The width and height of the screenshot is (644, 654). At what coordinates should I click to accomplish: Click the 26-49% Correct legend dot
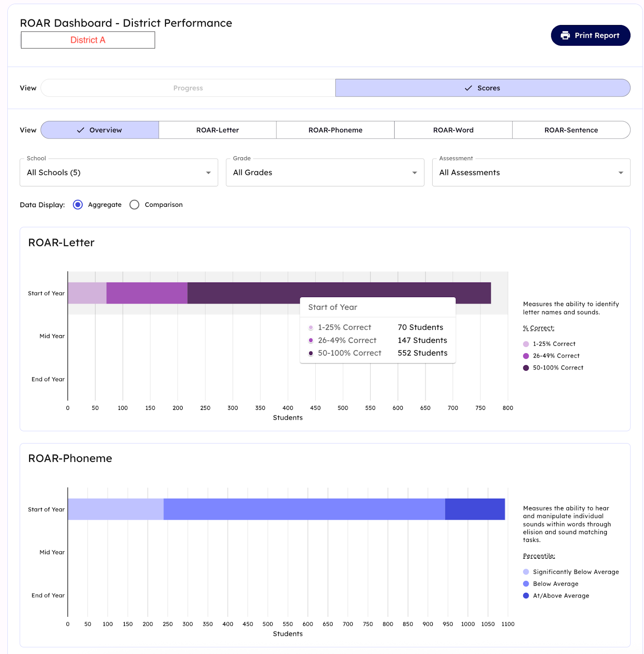tap(526, 356)
